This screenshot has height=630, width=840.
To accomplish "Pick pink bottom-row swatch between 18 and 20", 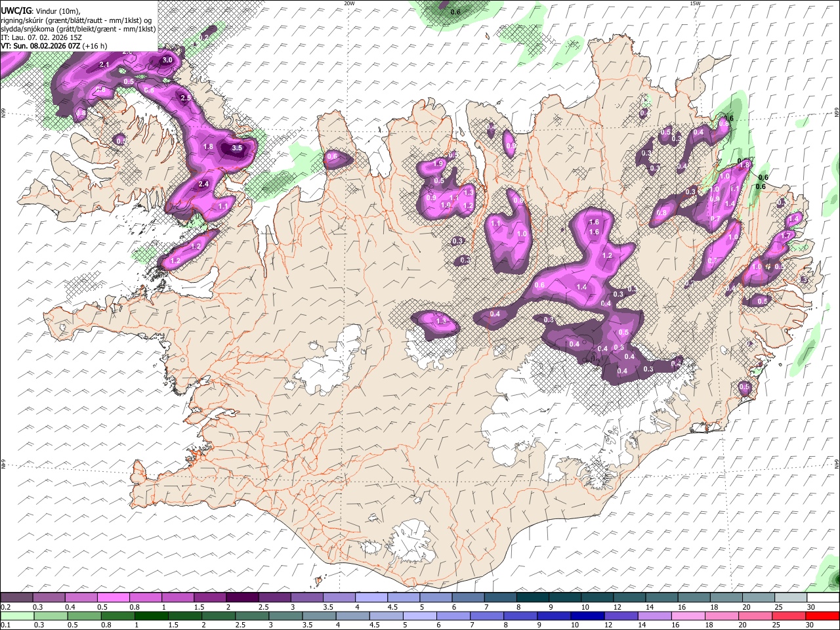I will pos(721,616).
